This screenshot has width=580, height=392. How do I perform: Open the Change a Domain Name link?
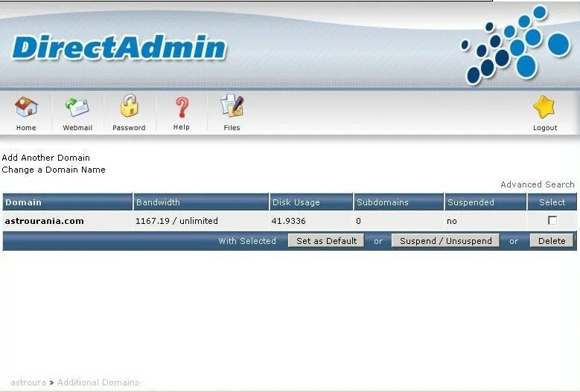(54, 170)
